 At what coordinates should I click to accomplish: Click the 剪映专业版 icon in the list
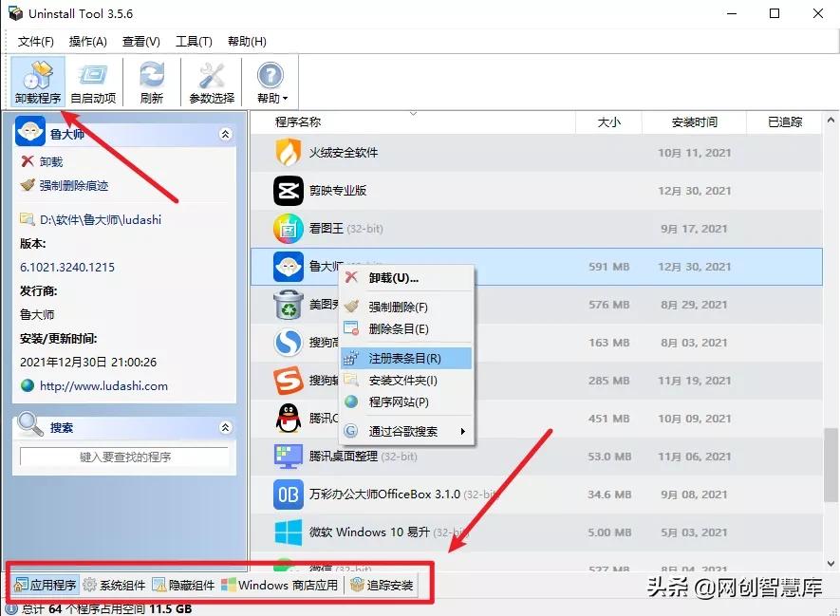(289, 190)
